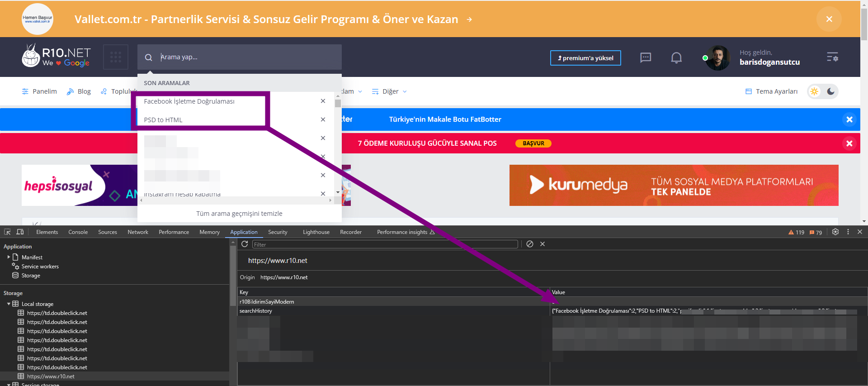The height and width of the screenshot is (386, 868).
Task: Open the messages chat icon
Action: click(x=646, y=57)
